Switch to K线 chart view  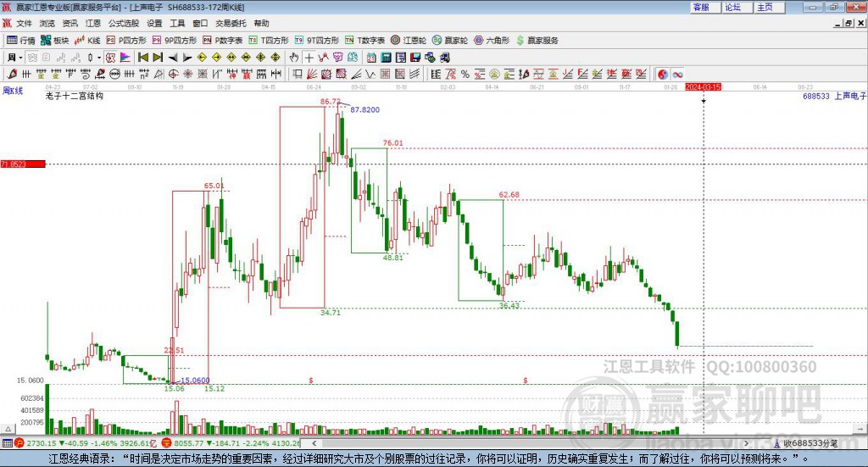(x=87, y=41)
